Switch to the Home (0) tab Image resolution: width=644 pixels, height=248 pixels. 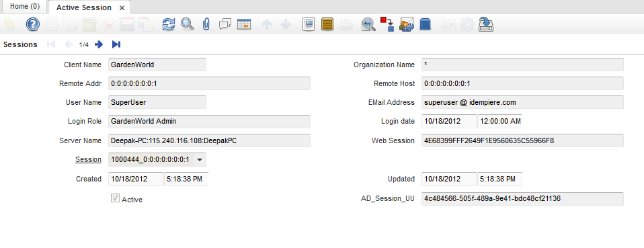click(25, 7)
